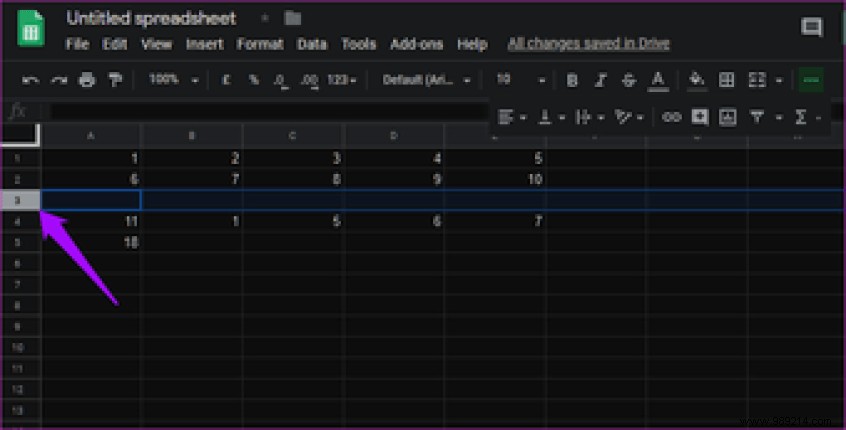Toggle strikethrough formatting
Image resolution: width=846 pixels, height=430 pixels.
[629, 80]
